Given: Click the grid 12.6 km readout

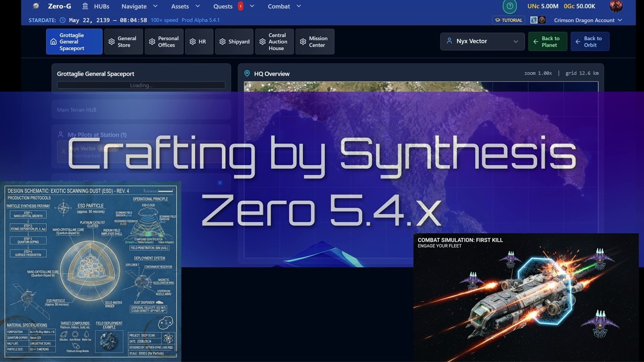Looking at the screenshot, I should click(582, 73).
